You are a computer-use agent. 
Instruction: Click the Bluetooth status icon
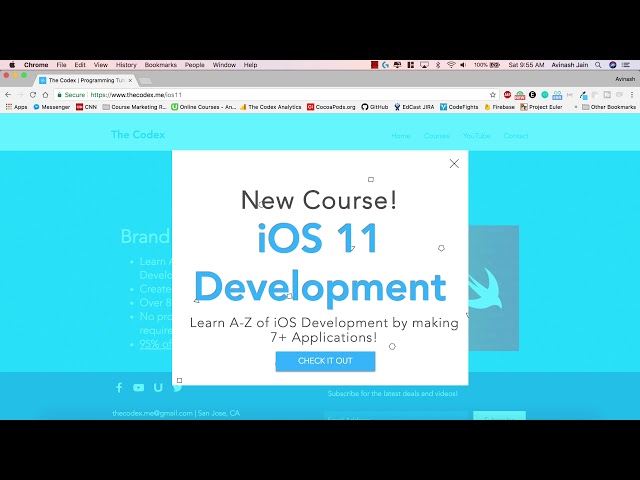pyautogui.click(x=438, y=65)
